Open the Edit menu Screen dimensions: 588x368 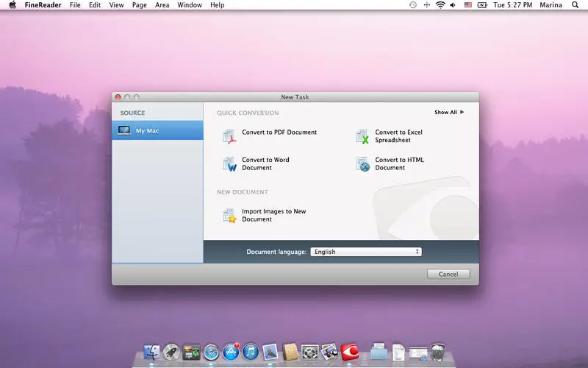pos(95,5)
